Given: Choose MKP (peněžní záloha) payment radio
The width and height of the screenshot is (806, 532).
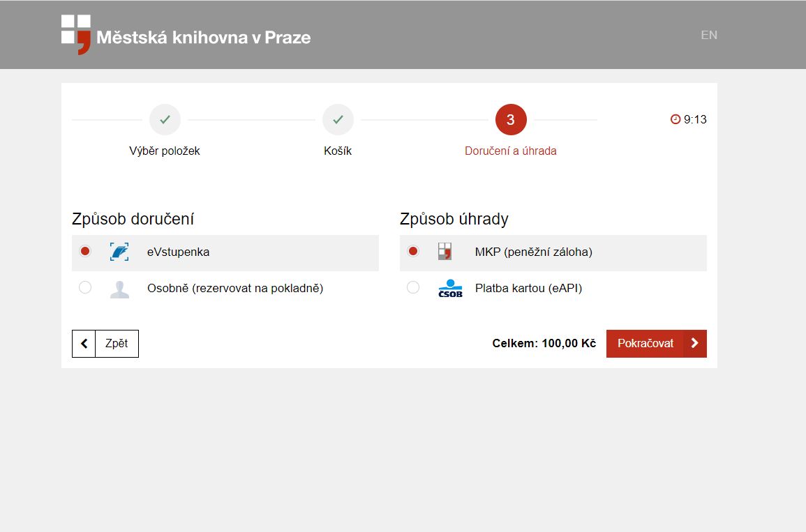Looking at the screenshot, I should tap(413, 251).
